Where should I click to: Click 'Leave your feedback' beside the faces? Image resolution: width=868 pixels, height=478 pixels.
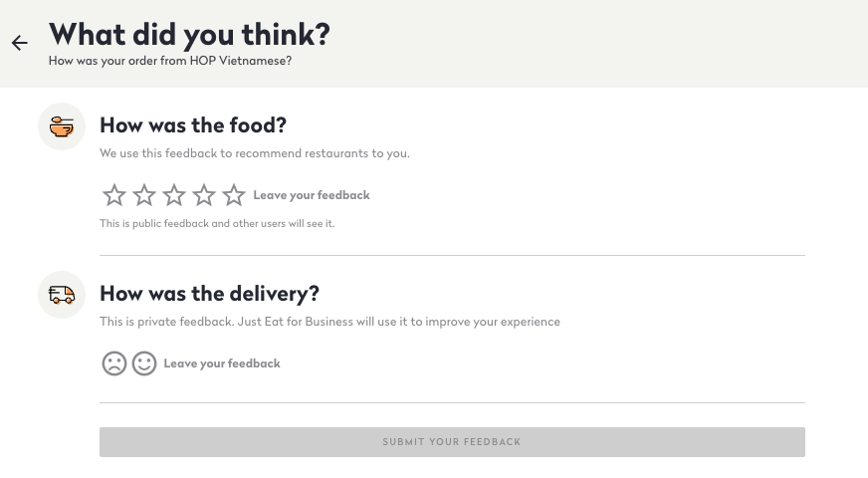(x=222, y=363)
